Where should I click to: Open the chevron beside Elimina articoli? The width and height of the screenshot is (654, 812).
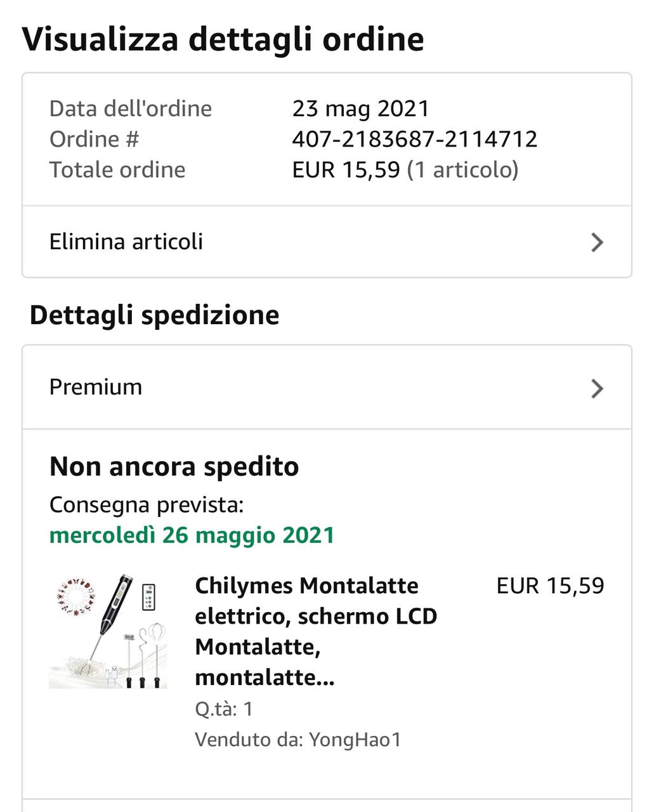[x=596, y=242]
